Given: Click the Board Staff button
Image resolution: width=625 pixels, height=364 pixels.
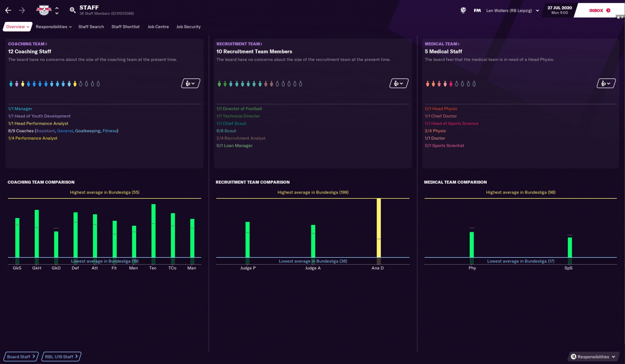Looking at the screenshot, I should [x=21, y=356].
